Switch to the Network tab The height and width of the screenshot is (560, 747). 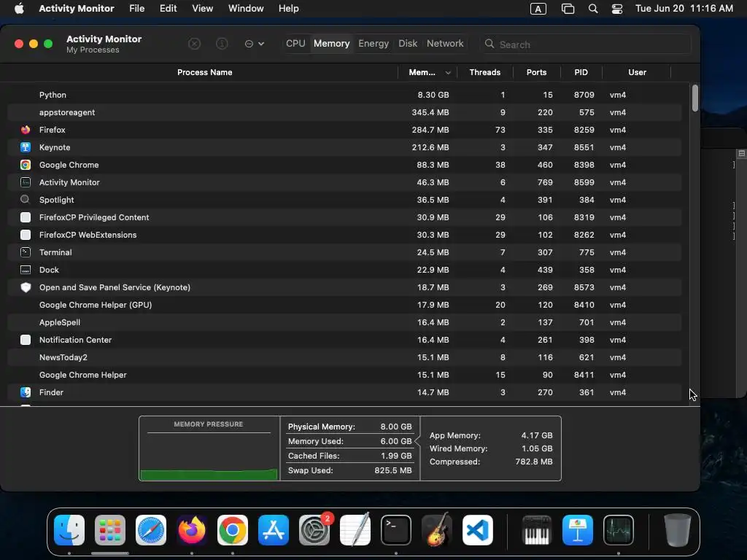(445, 43)
